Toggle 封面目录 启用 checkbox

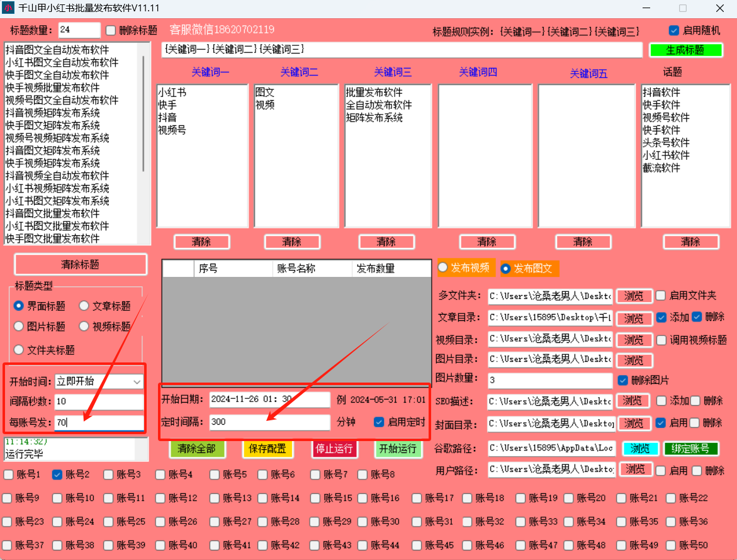(660, 423)
